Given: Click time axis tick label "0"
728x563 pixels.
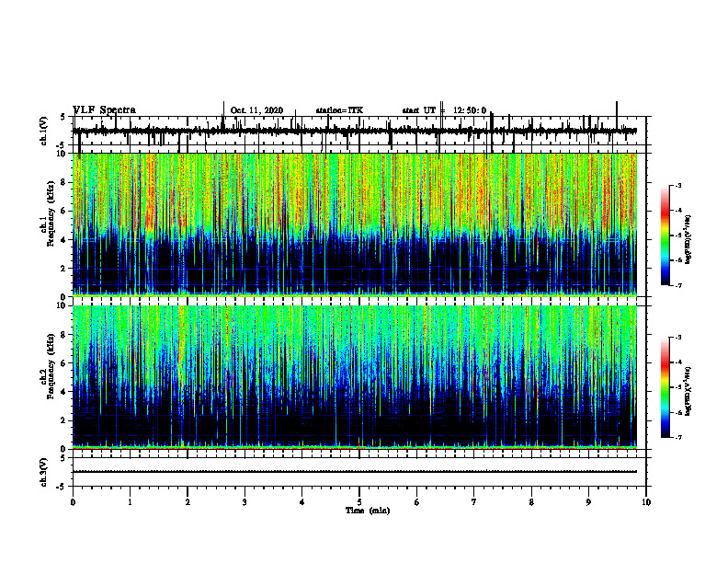Looking at the screenshot, I should pos(73,502).
